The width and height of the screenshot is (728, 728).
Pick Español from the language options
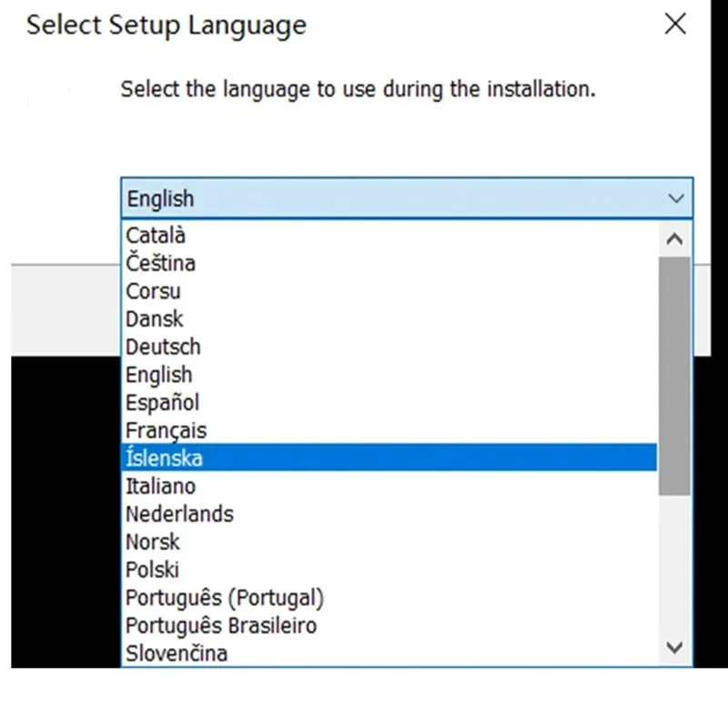pyautogui.click(x=162, y=402)
